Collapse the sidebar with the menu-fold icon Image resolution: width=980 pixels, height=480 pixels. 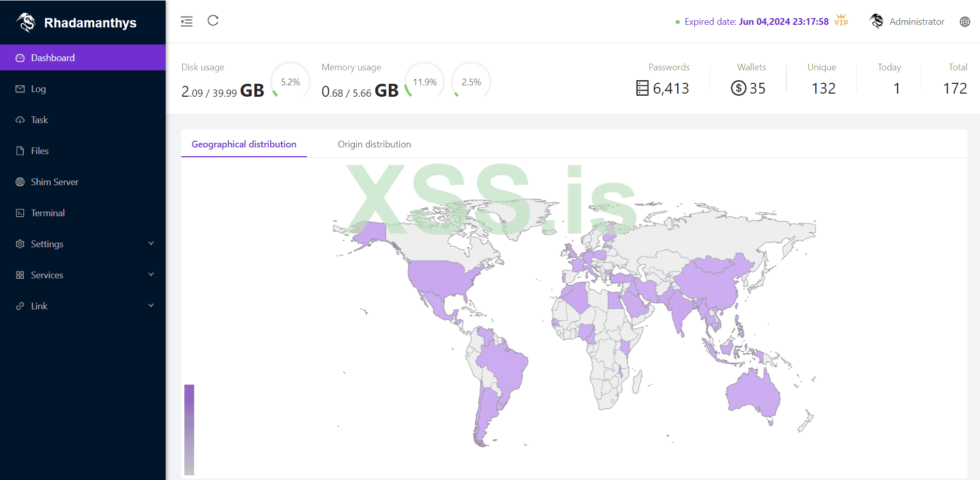click(x=186, y=21)
